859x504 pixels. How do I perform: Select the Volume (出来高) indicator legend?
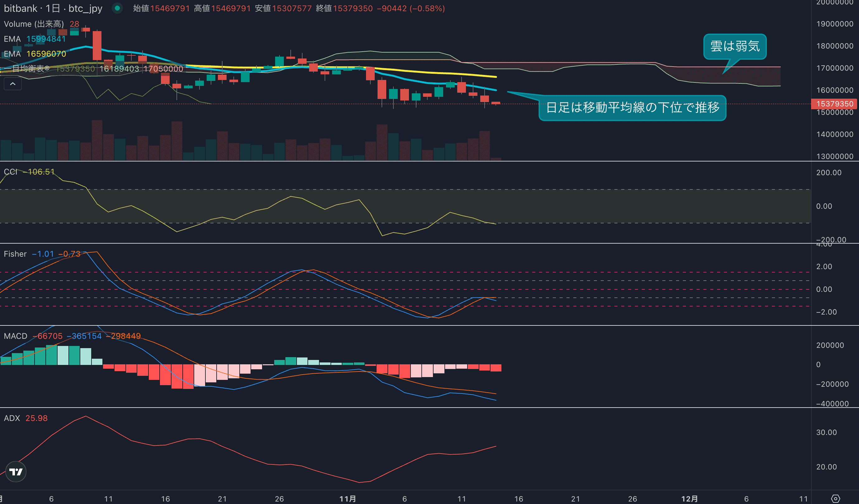tap(34, 24)
